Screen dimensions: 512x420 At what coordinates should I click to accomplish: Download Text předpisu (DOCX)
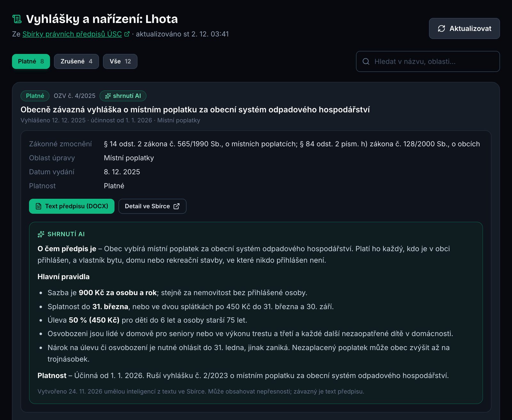click(72, 206)
